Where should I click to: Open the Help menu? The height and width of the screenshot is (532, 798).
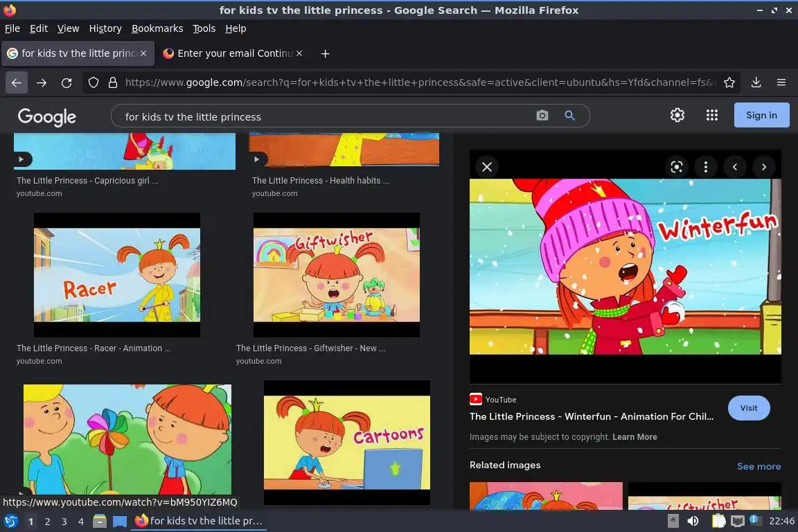pos(236,28)
